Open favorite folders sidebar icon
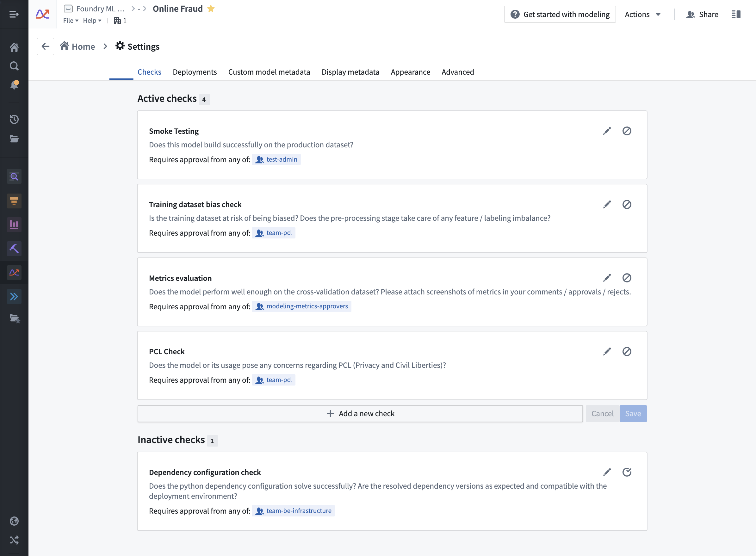756x556 pixels. pos(15,318)
